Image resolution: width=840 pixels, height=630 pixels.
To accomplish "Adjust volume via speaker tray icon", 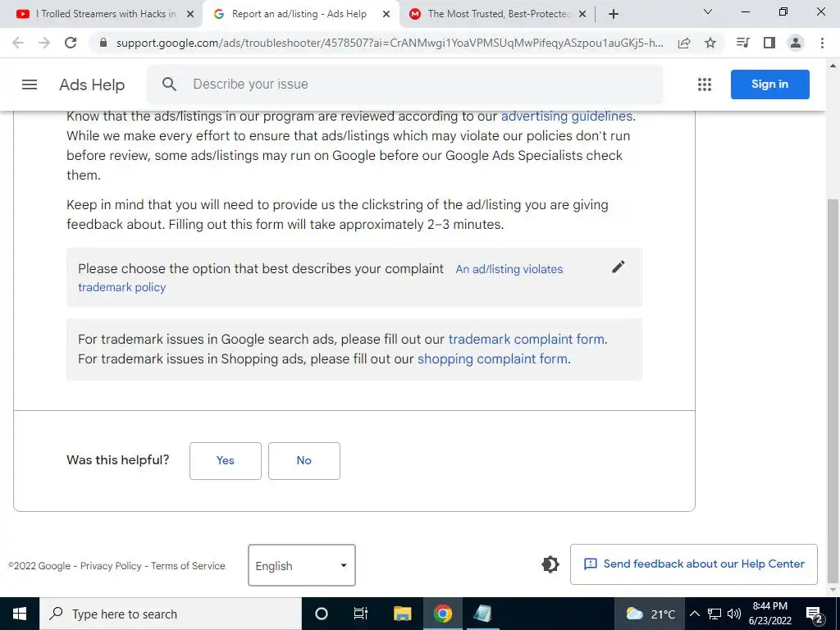I will tap(734, 614).
